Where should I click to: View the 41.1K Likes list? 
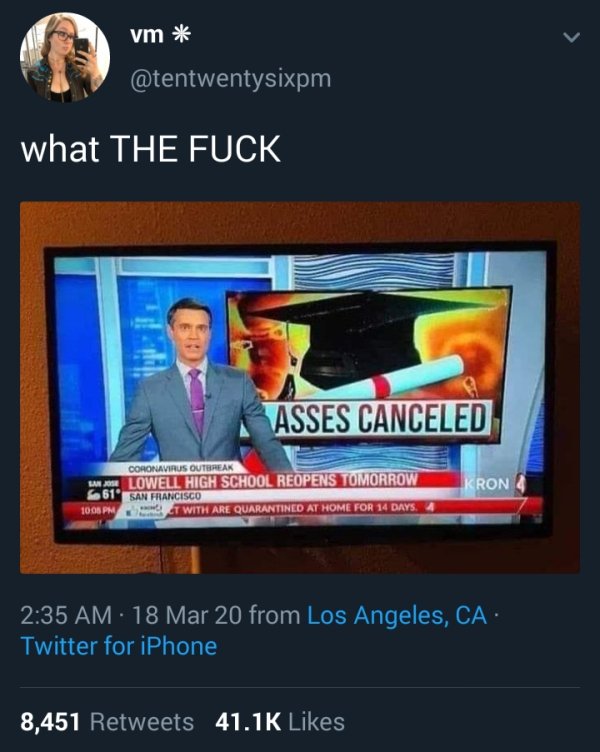pos(280,722)
